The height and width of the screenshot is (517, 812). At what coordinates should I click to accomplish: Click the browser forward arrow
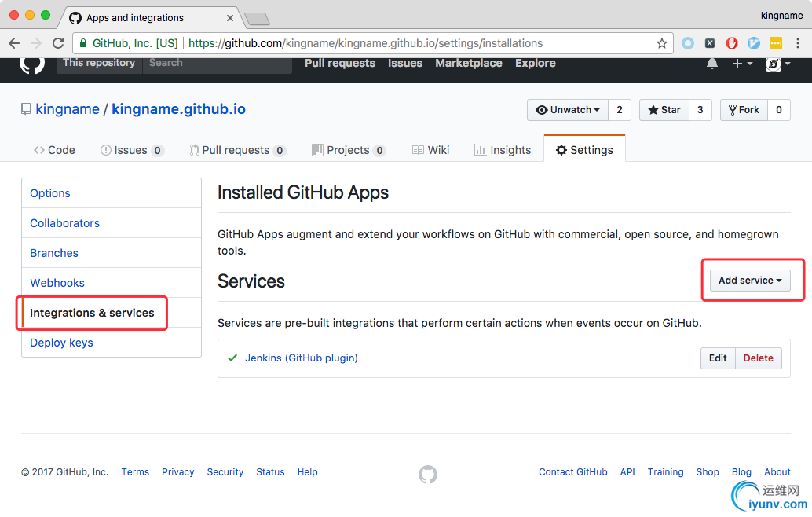tap(36, 43)
